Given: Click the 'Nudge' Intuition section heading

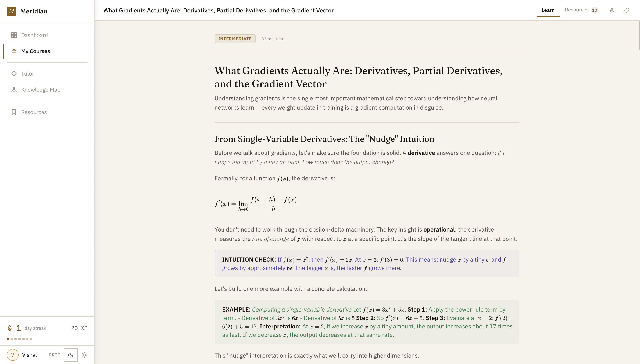Looking at the screenshot, I should (324, 139).
